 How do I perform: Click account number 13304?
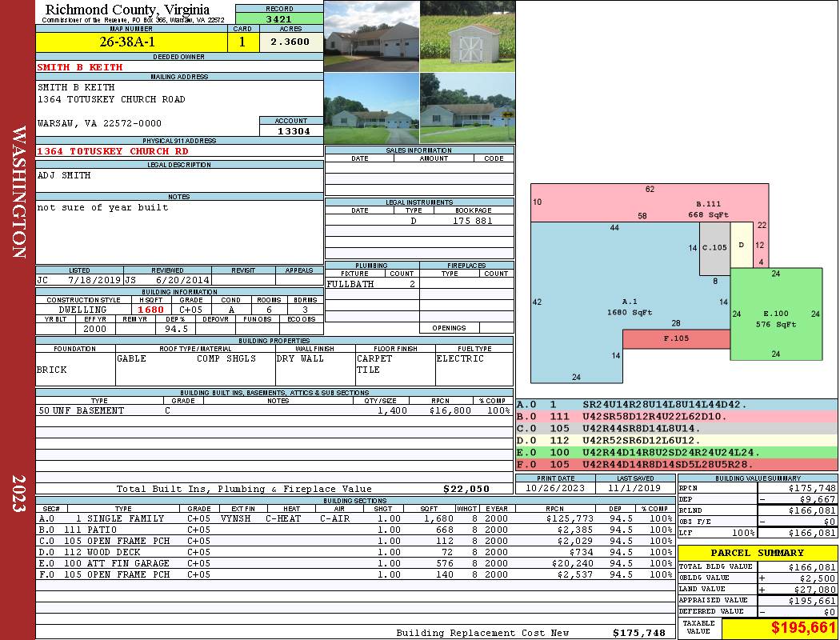[x=293, y=131]
